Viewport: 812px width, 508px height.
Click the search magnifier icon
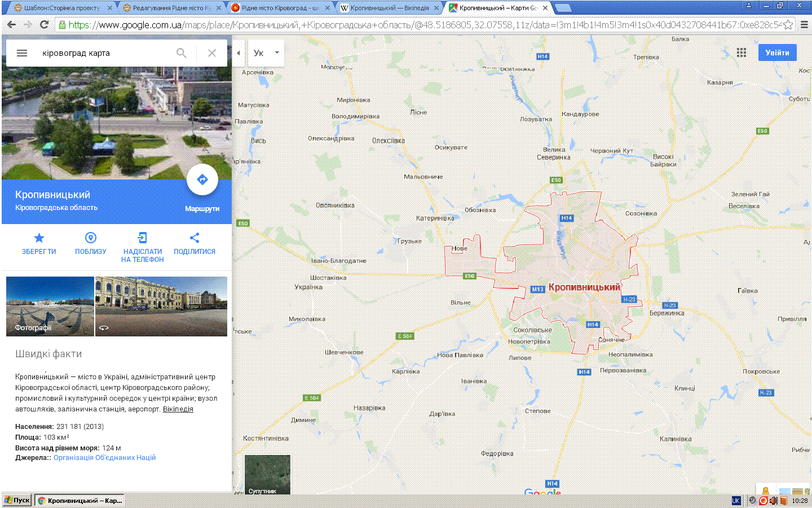[x=182, y=53]
